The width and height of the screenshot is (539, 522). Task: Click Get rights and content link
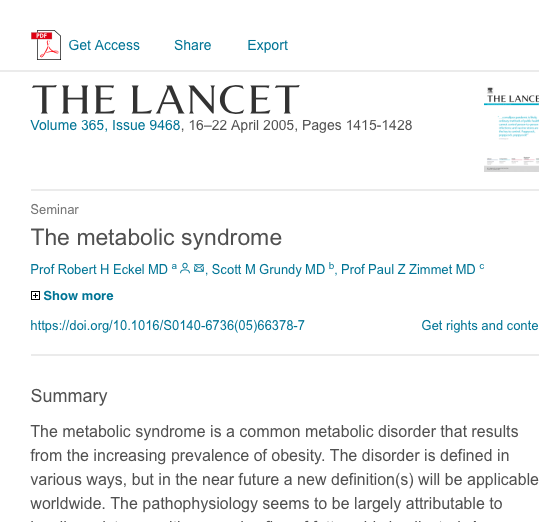[x=480, y=325]
